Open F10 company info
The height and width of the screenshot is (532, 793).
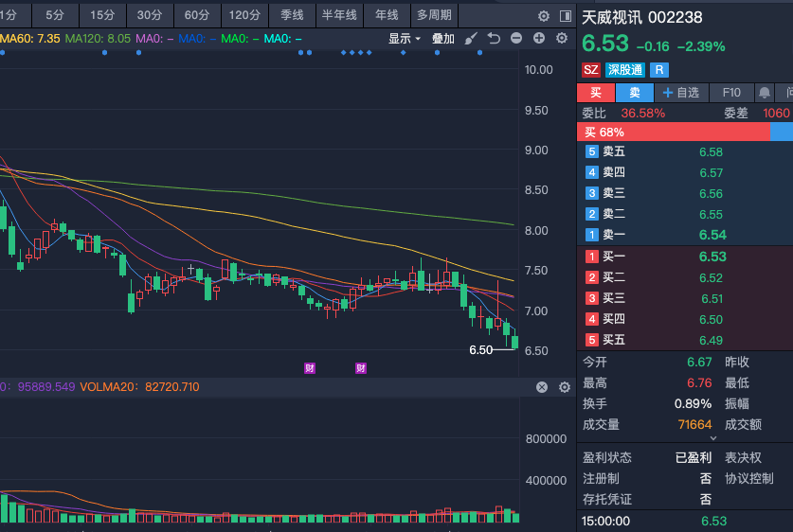click(x=731, y=93)
